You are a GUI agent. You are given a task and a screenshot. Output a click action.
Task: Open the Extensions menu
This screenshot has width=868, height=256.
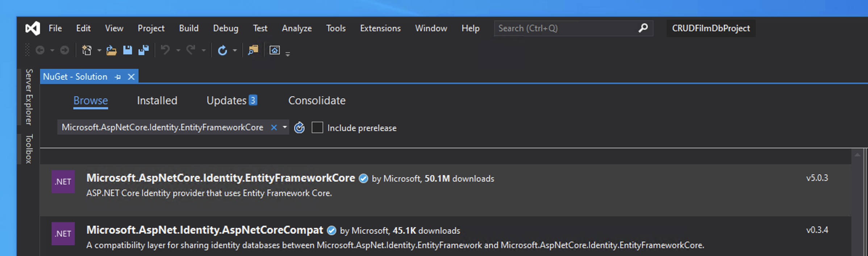pyautogui.click(x=380, y=28)
